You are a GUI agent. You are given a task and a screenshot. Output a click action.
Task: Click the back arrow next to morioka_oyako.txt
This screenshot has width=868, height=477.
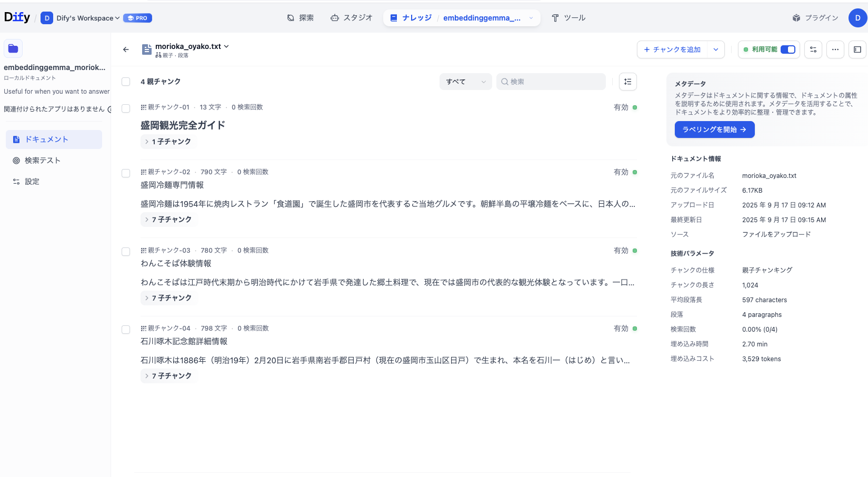[x=126, y=49]
